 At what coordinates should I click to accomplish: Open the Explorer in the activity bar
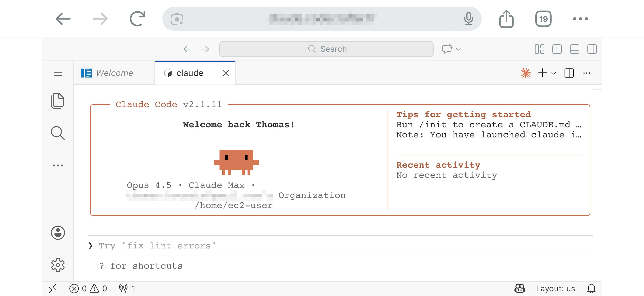pyautogui.click(x=58, y=101)
